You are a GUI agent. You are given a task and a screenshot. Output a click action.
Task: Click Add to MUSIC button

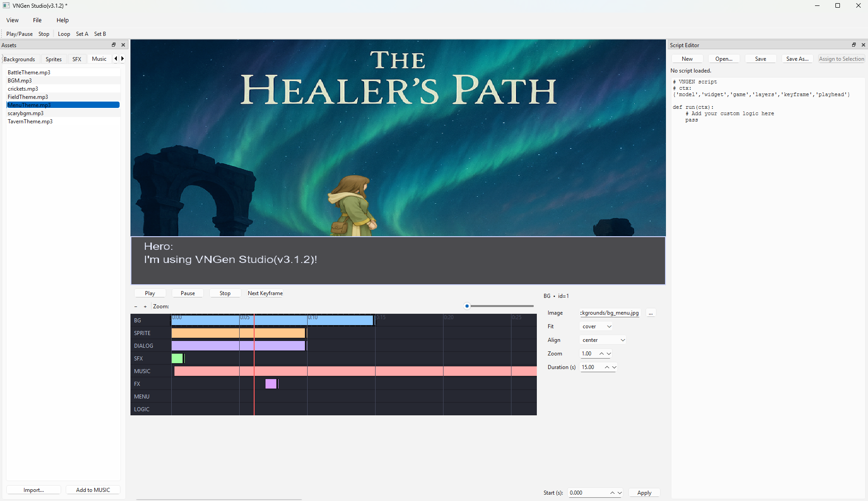(93, 490)
